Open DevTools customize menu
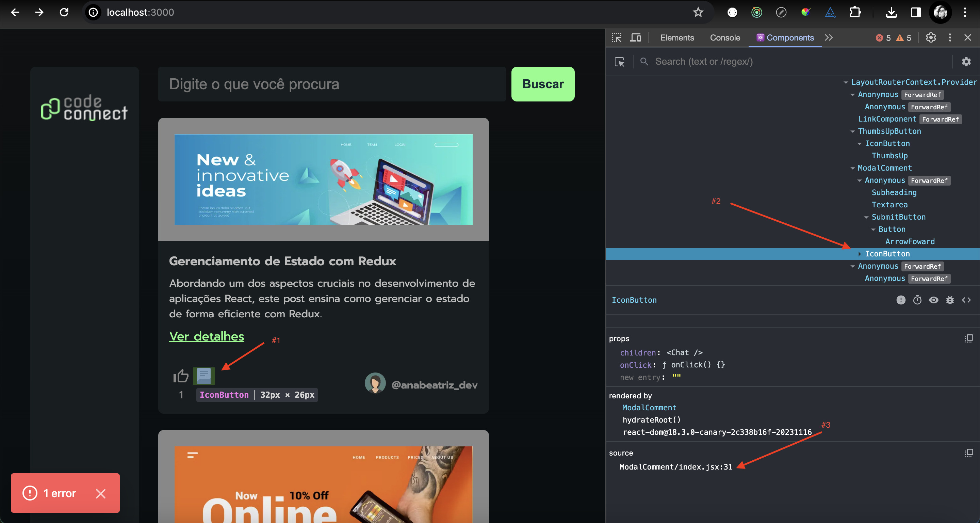This screenshot has width=980, height=523. (x=950, y=38)
